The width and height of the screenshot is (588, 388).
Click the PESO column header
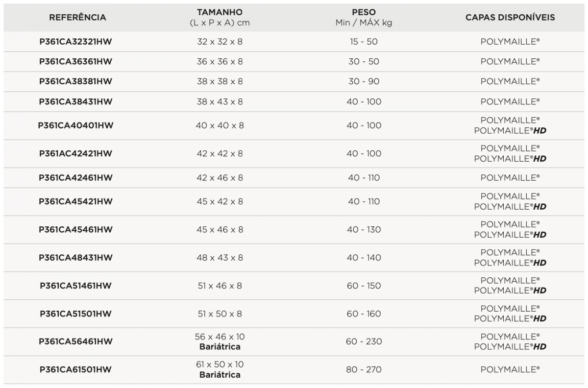pos(364,17)
